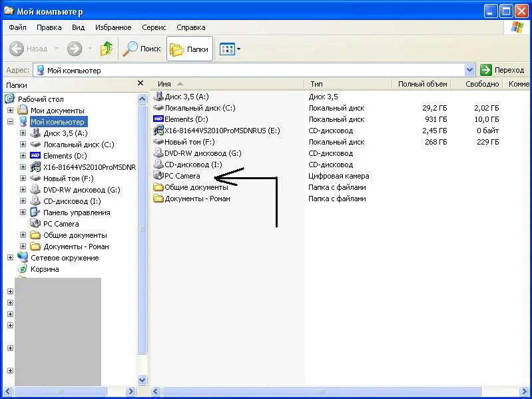Image resolution: width=532 pixels, height=399 pixels.
Task: Click CD-дисковод (I:) icon in tree
Action: point(35,201)
